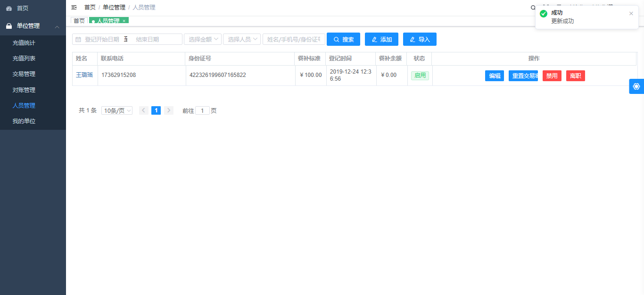644x295 pixels.
Task: Click the 启用 status tag for 王璐瑶
Action: [420, 76]
